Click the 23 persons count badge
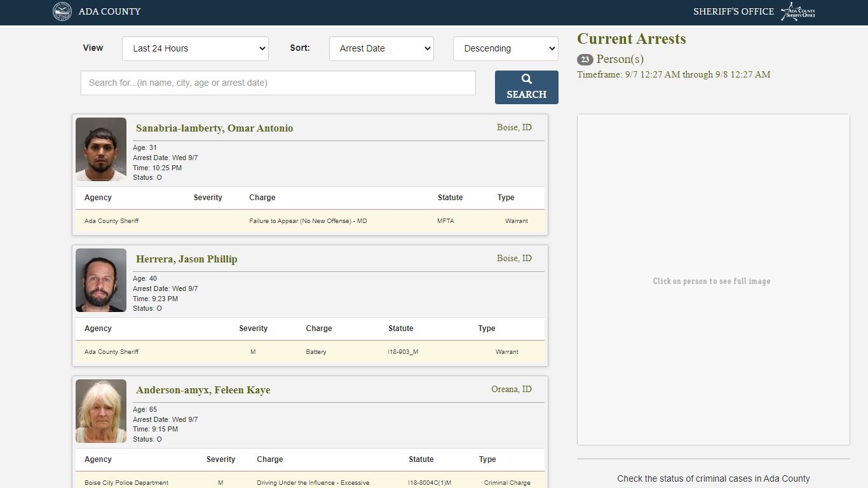The height and width of the screenshot is (488, 868). coord(585,60)
